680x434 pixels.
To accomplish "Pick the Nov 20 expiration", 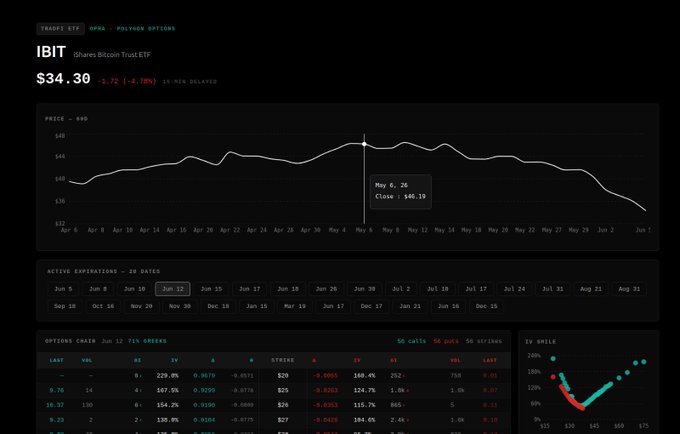I will (141, 306).
